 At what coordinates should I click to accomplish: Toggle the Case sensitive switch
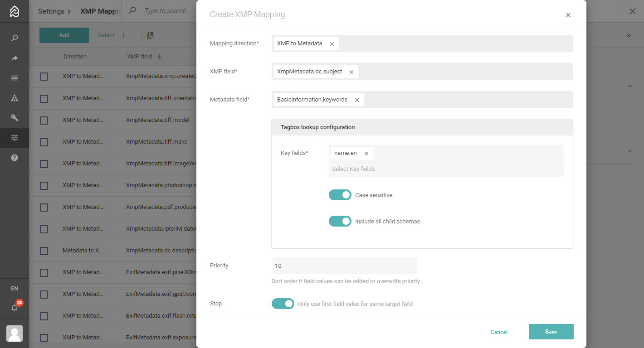pos(340,195)
